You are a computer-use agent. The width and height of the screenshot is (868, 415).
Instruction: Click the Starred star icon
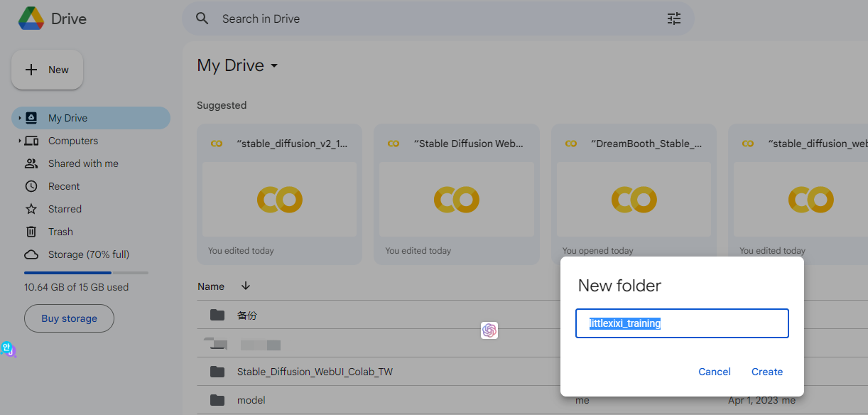click(x=31, y=209)
